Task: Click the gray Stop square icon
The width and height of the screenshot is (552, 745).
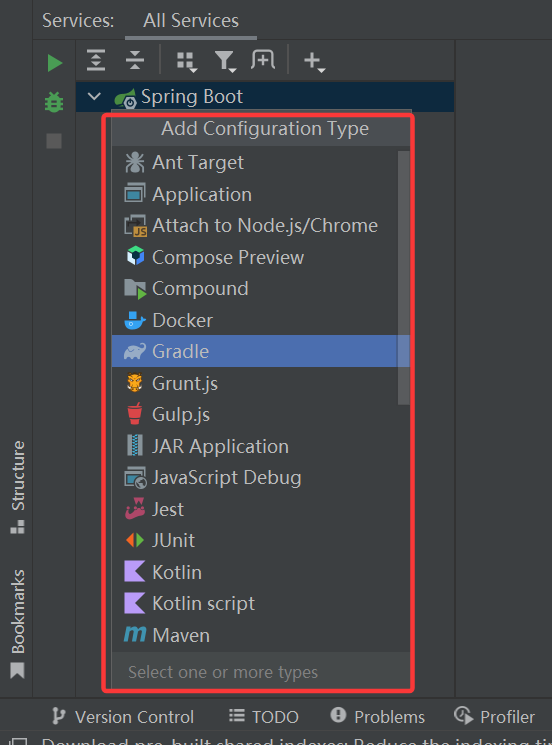Action: [54, 141]
